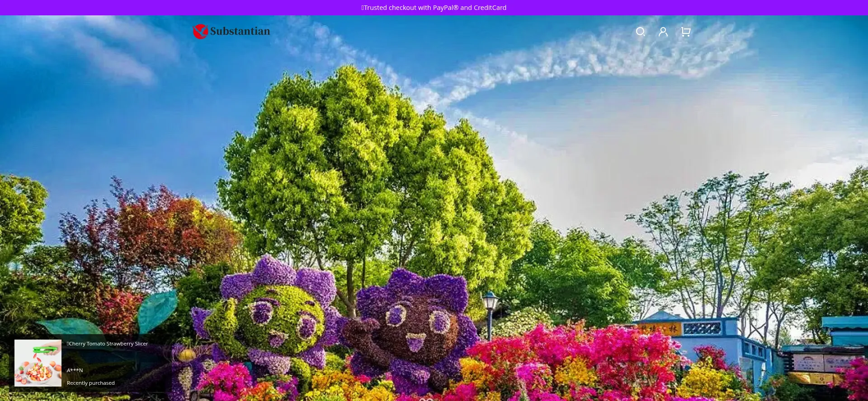
Task: Click the red bird logo emblem
Action: click(x=200, y=32)
